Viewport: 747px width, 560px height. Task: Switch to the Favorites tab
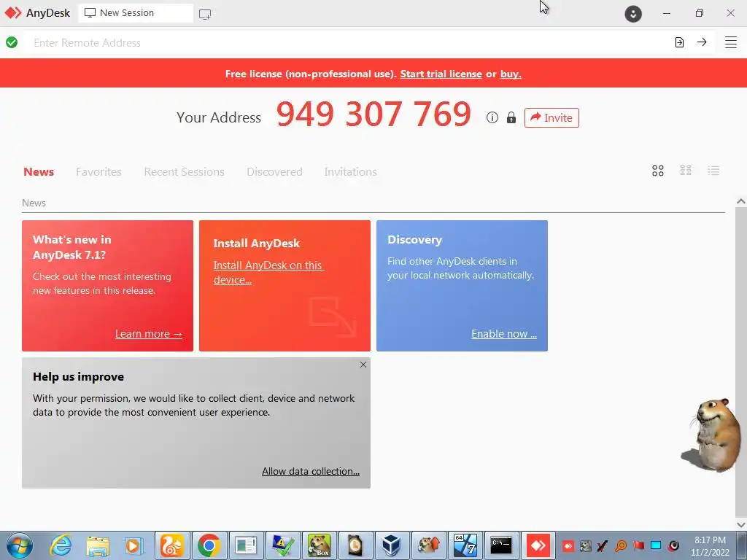point(98,171)
